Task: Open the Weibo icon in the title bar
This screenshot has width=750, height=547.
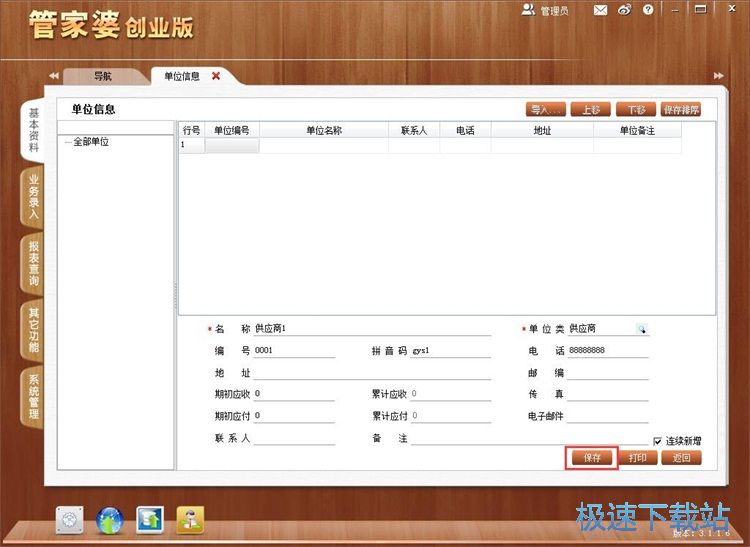Action: pyautogui.click(x=625, y=10)
